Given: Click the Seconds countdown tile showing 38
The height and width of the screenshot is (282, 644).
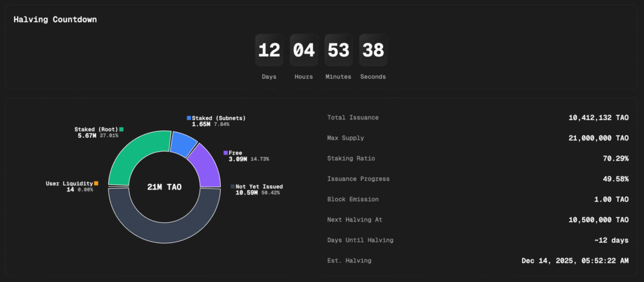Looking at the screenshot, I should (x=373, y=50).
